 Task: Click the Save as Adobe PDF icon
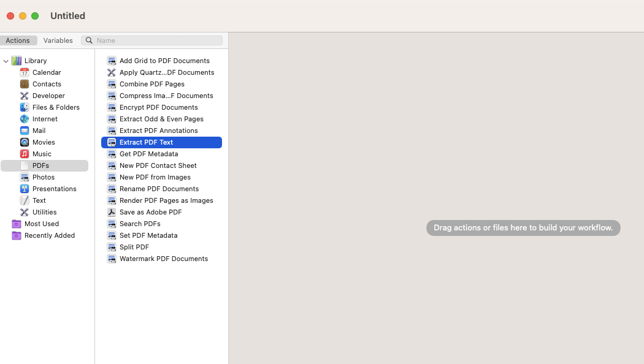(x=111, y=212)
